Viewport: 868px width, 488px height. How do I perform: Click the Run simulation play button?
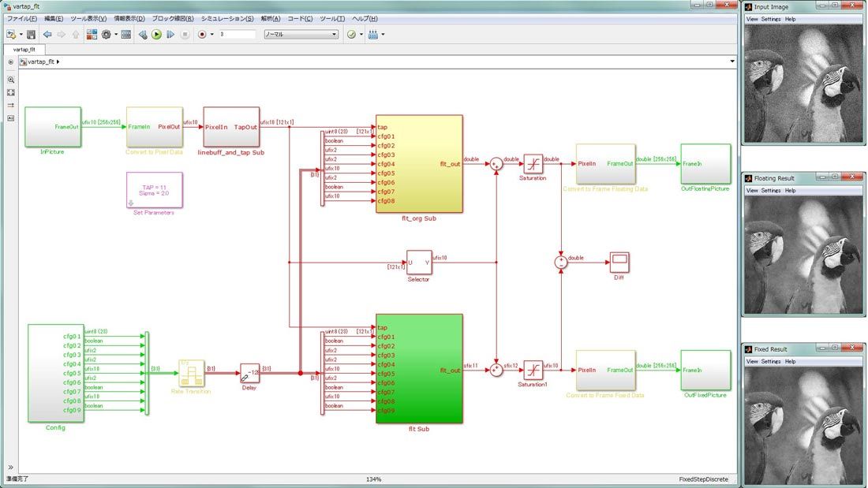pyautogui.click(x=156, y=35)
